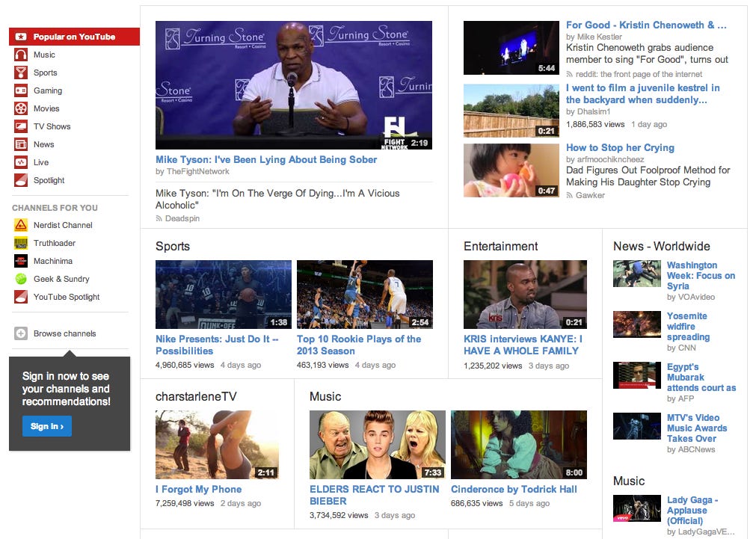
Task: Play the kestrel backyard fence thumbnail
Action: coord(511,111)
